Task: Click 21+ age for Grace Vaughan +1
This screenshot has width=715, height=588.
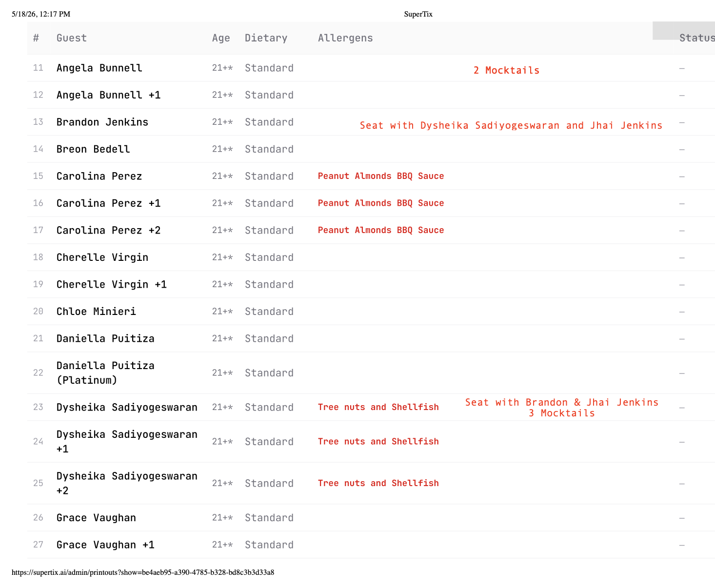Action: click(x=222, y=545)
